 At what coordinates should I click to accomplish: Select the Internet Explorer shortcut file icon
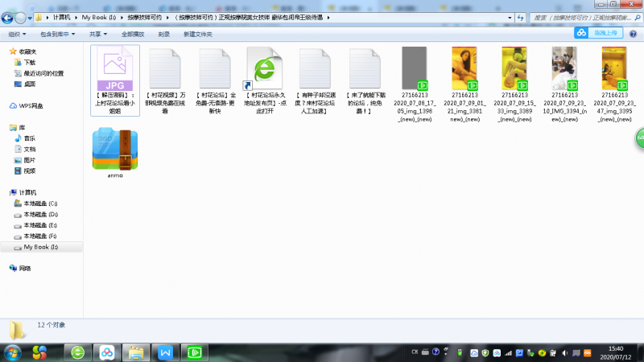tap(265, 68)
